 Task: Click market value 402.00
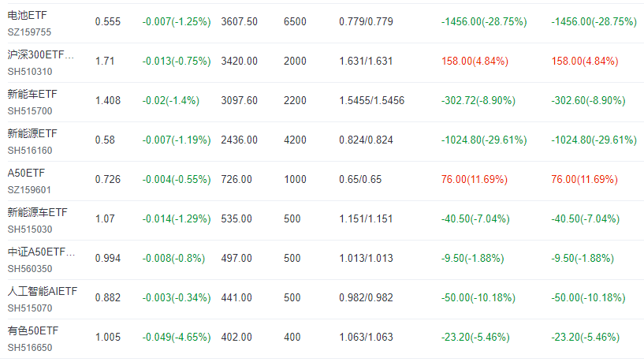tap(236, 338)
